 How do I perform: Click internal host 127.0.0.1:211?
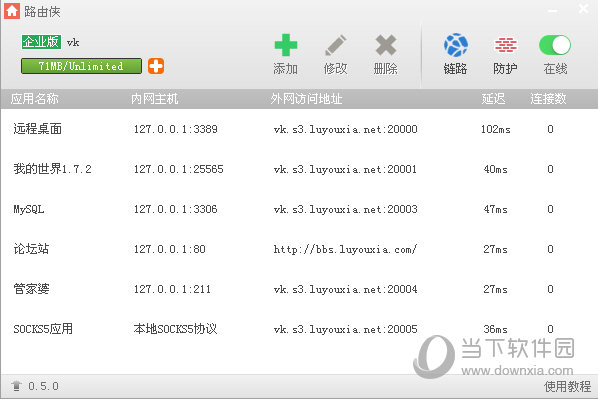click(172, 289)
